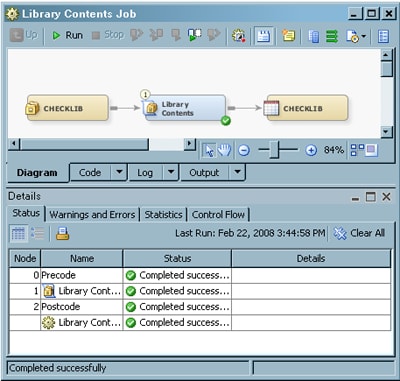Close the Details panel
The width and height of the screenshot is (400, 381).
coord(386,197)
